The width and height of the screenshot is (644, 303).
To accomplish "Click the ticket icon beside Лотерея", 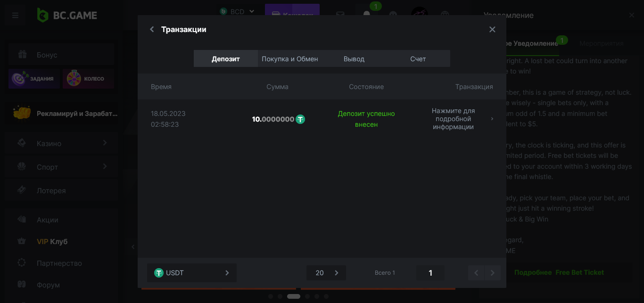I will [x=22, y=190].
